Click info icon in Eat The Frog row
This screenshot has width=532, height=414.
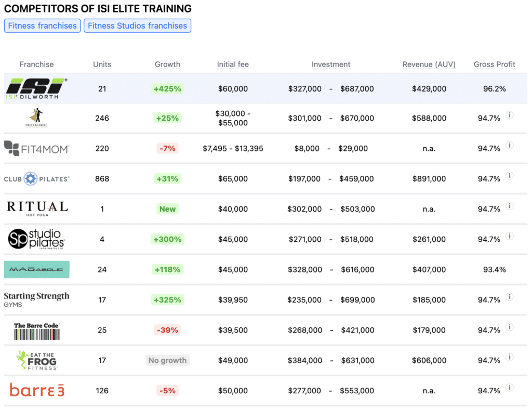509,357
